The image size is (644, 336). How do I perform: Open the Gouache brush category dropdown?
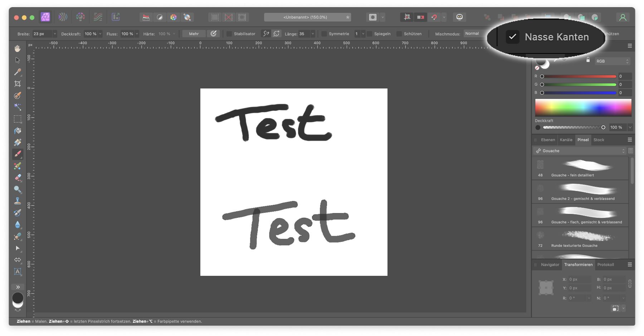(x=580, y=151)
